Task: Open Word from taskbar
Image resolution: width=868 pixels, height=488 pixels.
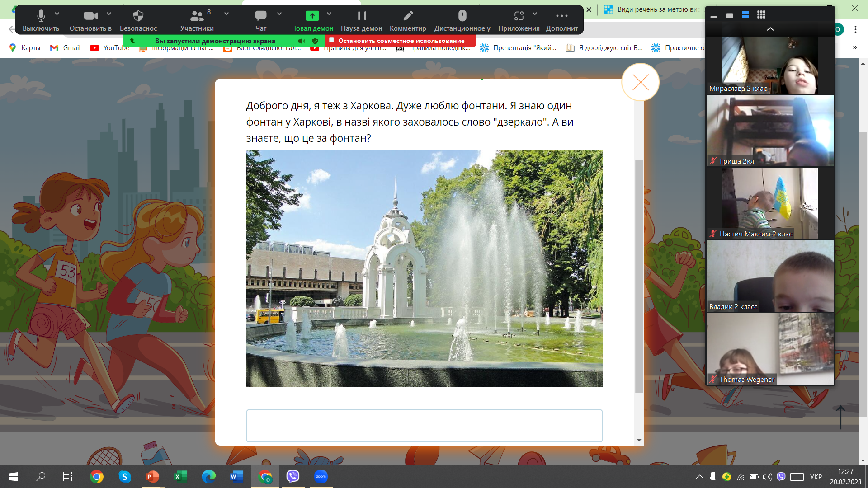Action: [x=236, y=477]
